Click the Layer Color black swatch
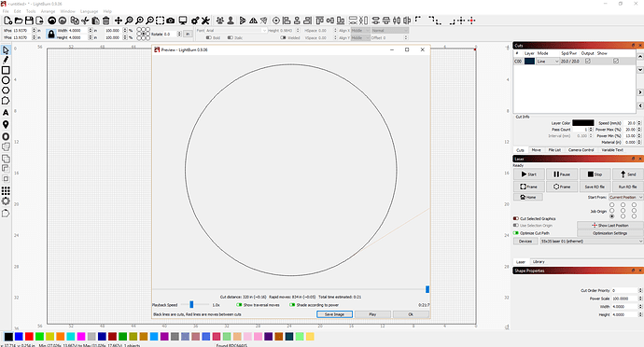The image size is (644, 347). (x=583, y=123)
